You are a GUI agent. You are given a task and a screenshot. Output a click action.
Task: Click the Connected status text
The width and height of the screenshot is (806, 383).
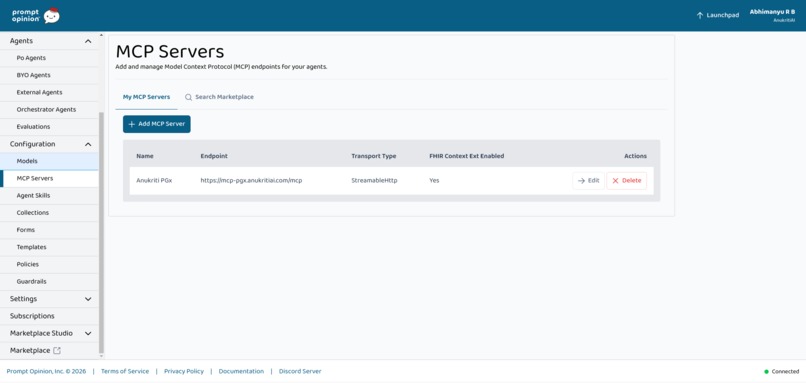785,371
